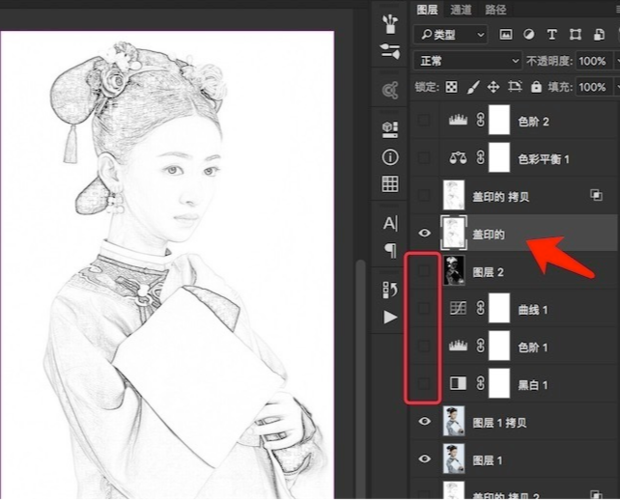The image size is (620, 500).
Task: Open the History panel icon
Action: [x=390, y=290]
